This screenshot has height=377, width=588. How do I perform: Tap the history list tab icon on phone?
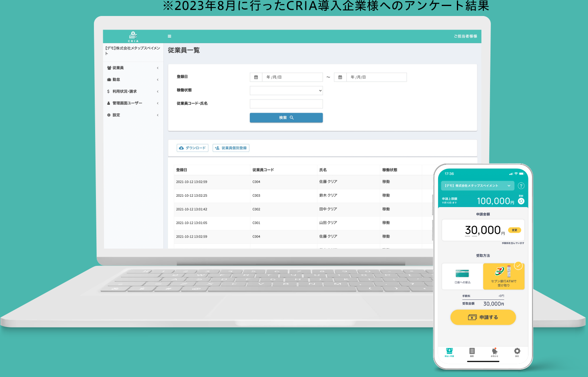472,351
